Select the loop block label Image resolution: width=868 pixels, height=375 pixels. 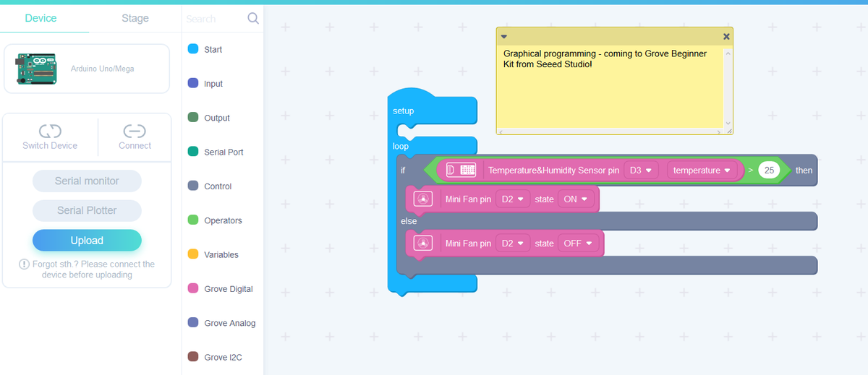point(401,146)
